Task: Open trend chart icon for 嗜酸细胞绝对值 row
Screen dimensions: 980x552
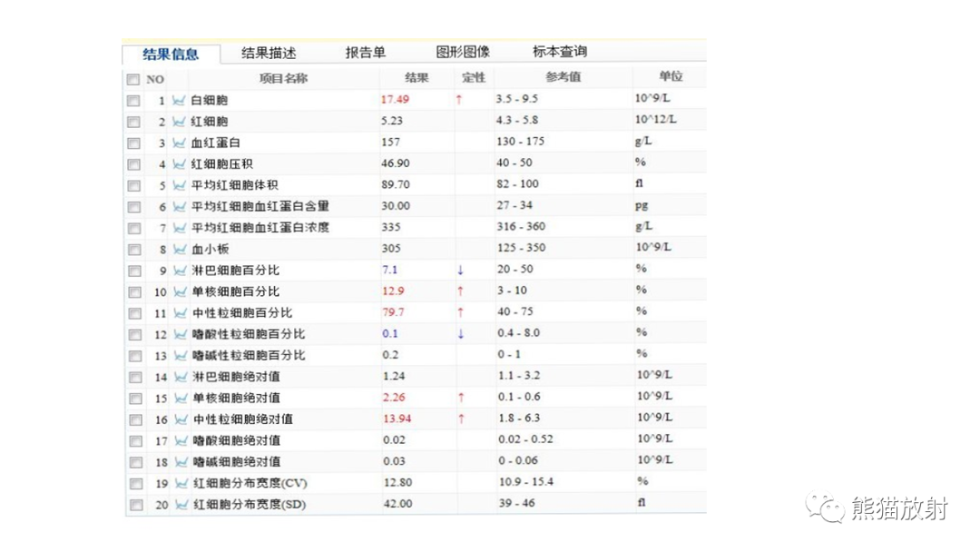Action: click(181, 440)
